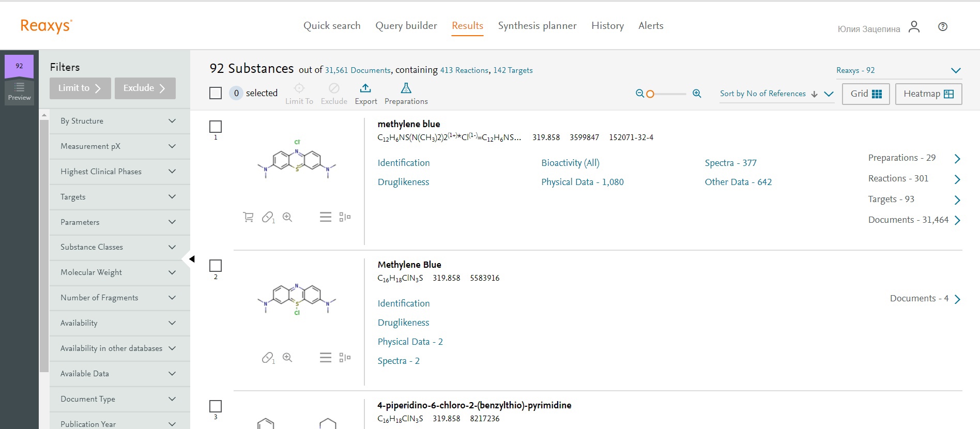Open Reactions - 301 arrow
Image resolution: width=980 pixels, height=429 pixels.
[957, 179]
